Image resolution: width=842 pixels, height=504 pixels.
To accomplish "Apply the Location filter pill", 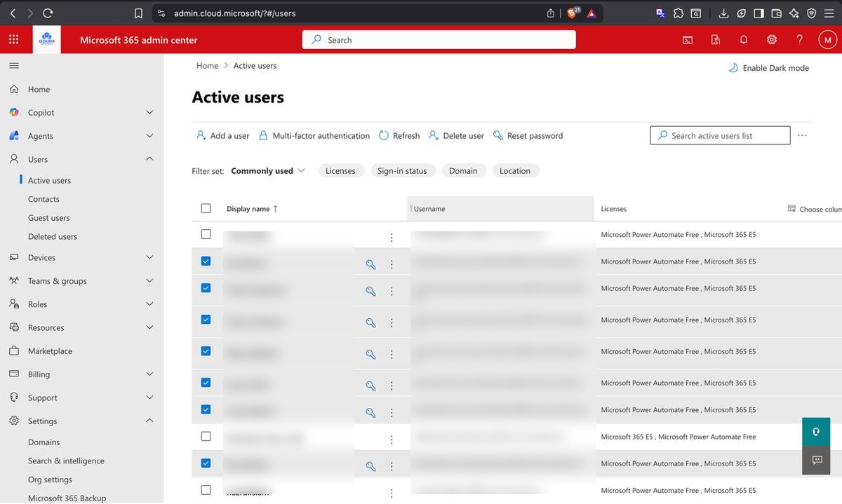I will [x=515, y=170].
